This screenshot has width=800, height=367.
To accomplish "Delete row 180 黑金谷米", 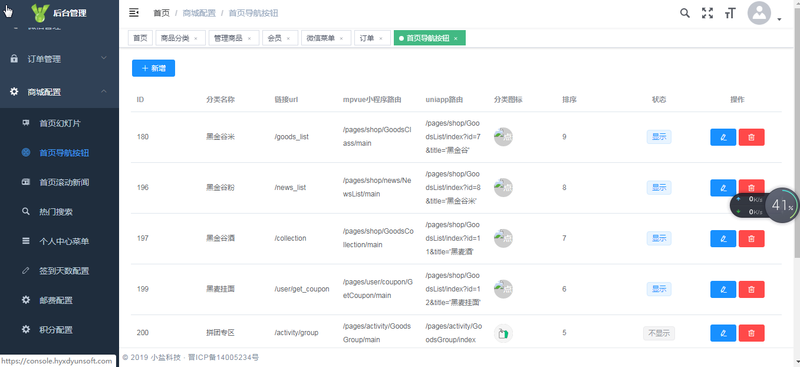I will (x=752, y=137).
